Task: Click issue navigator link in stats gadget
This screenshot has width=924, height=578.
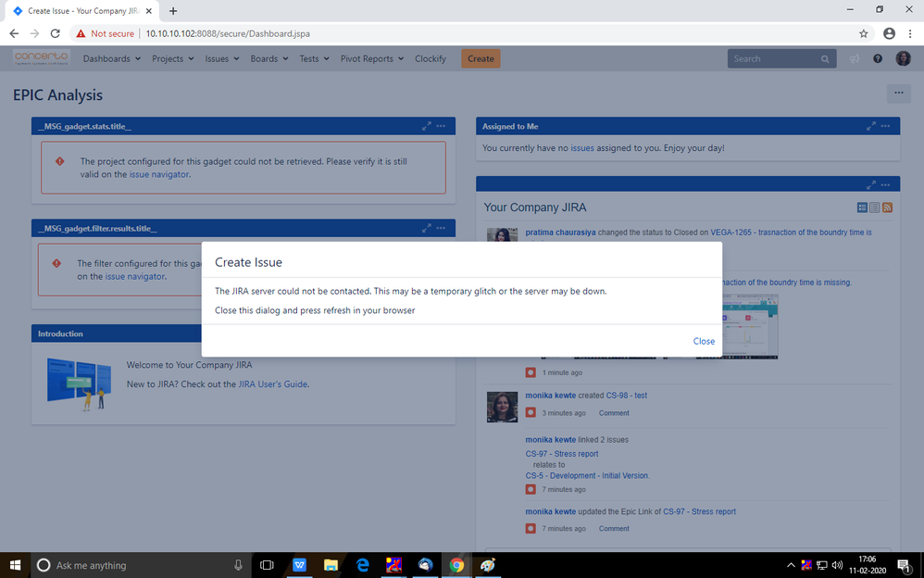Action: (x=159, y=174)
